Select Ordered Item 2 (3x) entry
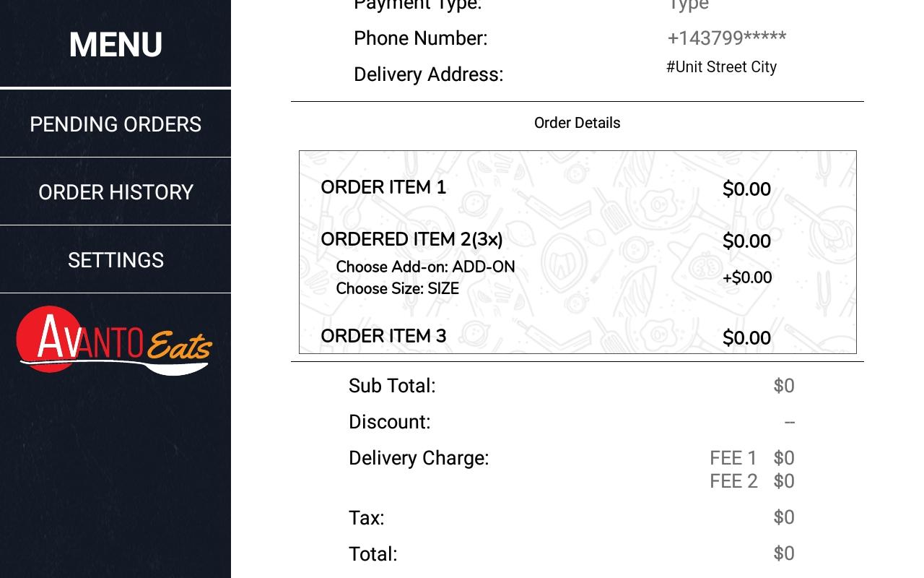Viewport: 924px width, 578px height. pyautogui.click(x=411, y=239)
